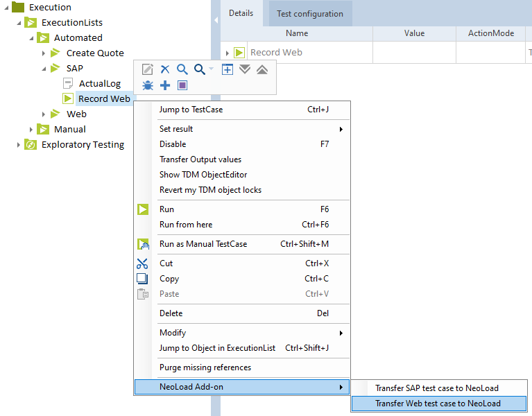Select Disable in the context menu
532x416 pixels.
click(x=242, y=144)
